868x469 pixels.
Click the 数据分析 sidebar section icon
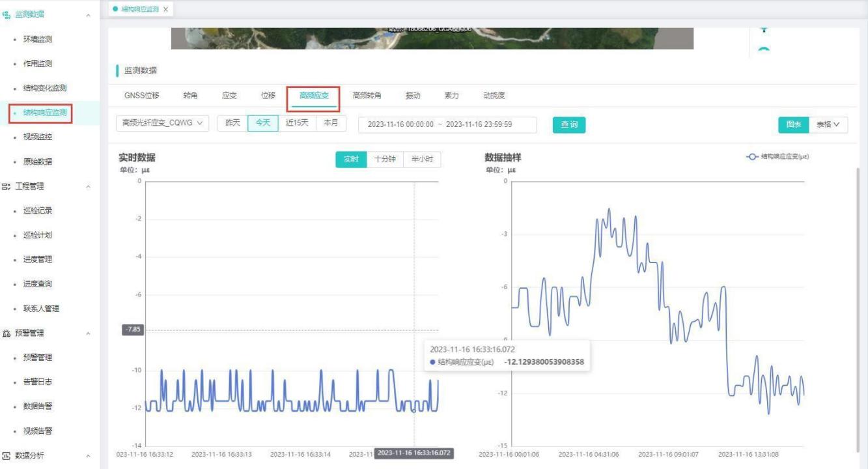pyautogui.click(x=7, y=455)
